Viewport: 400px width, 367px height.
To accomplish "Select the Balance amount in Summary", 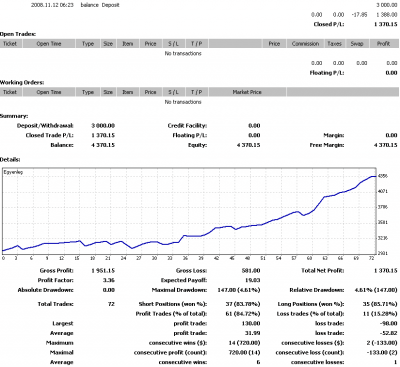I will pyautogui.click(x=103, y=145).
